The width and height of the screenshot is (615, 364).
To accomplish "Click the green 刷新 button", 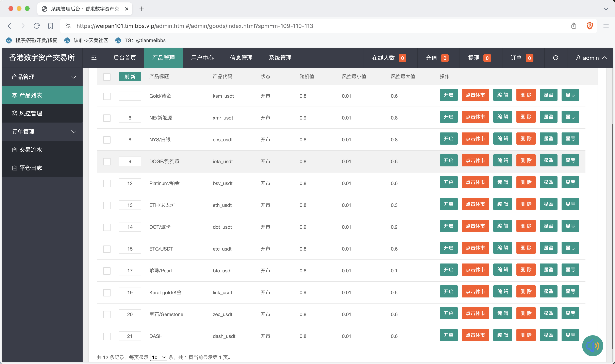I will tap(130, 76).
